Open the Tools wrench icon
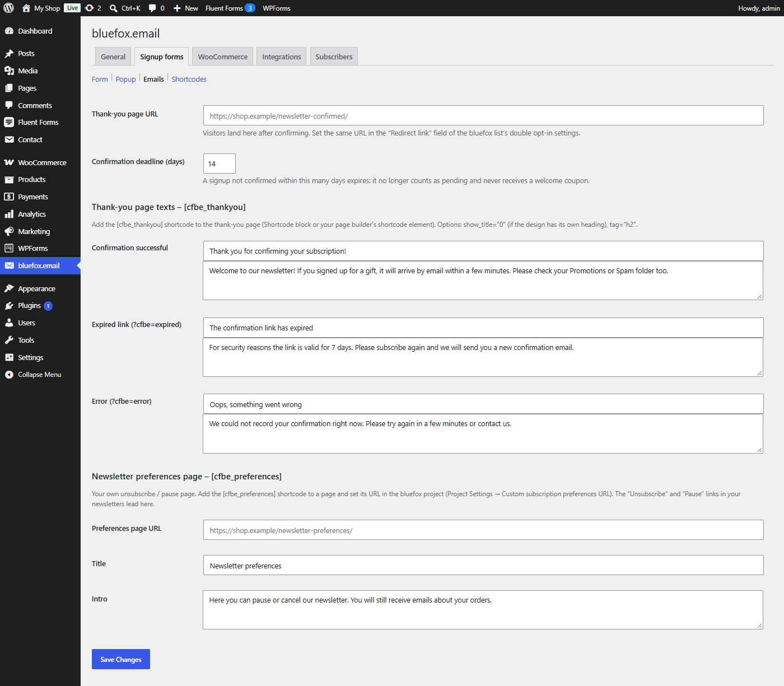Image resolution: width=784 pixels, height=686 pixels. (9, 340)
